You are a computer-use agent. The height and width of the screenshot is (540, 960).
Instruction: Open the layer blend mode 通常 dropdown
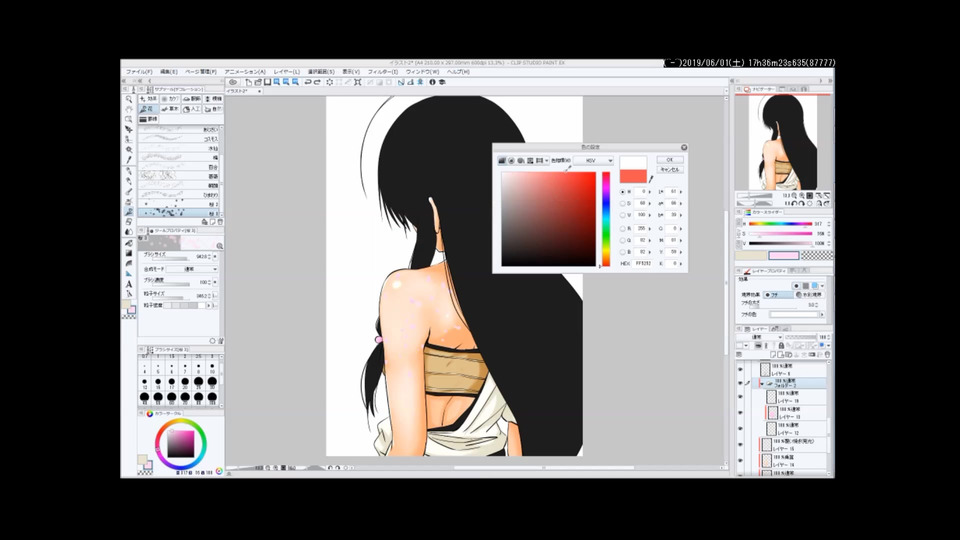[x=759, y=337]
